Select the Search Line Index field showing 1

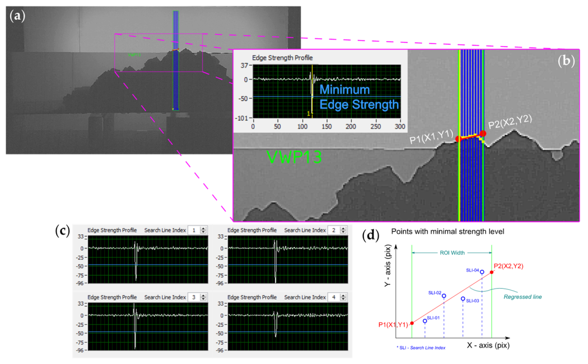(x=194, y=230)
